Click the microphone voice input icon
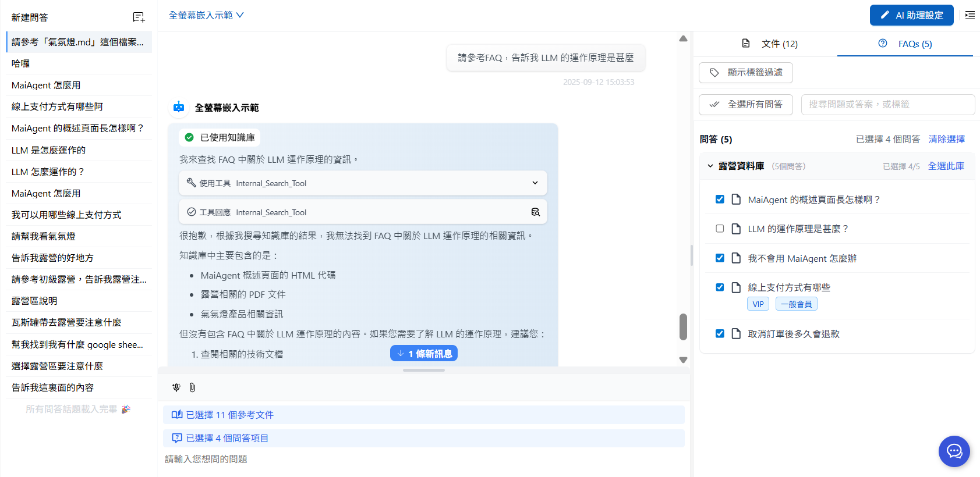This screenshot has width=980, height=477. point(176,387)
